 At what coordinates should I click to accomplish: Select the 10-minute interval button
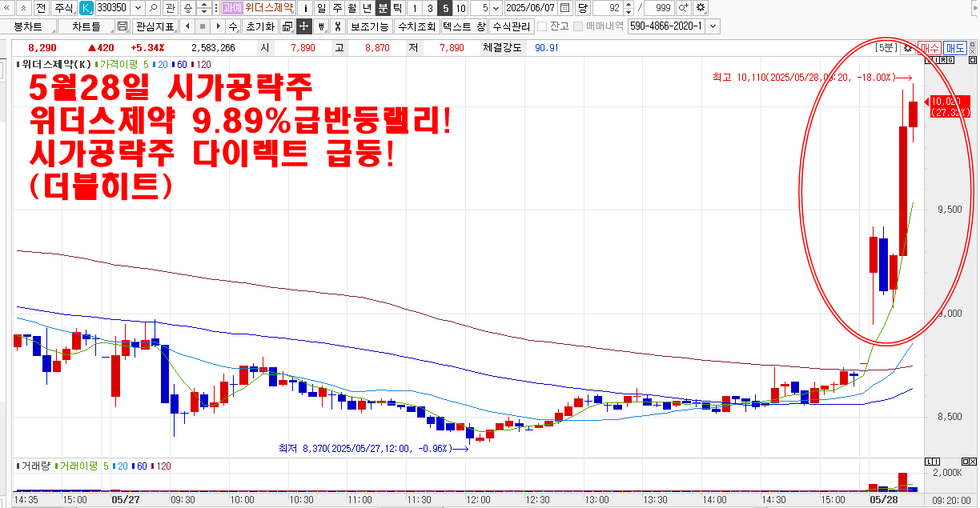point(460,8)
